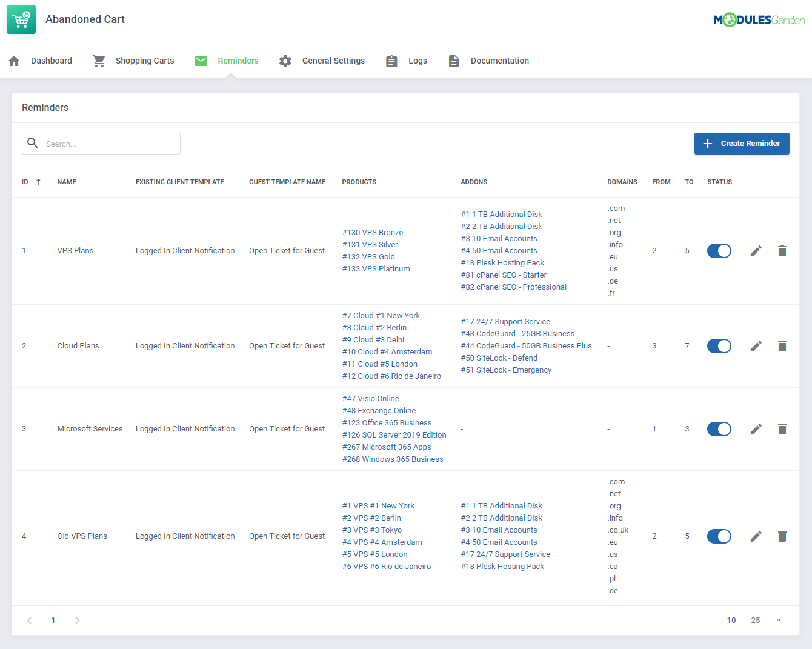The image size is (812, 649).
Task: Select 10 items per page
Action: point(731,620)
